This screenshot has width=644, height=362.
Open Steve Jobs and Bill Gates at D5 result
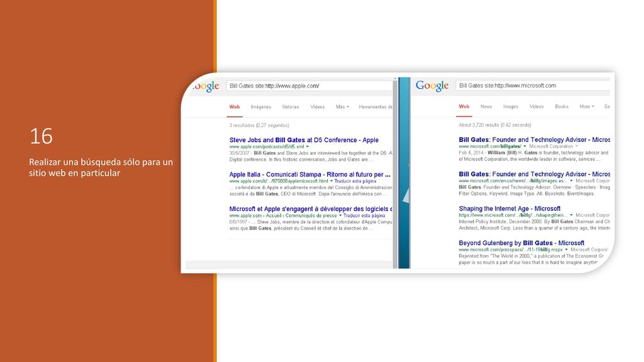[304, 140]
